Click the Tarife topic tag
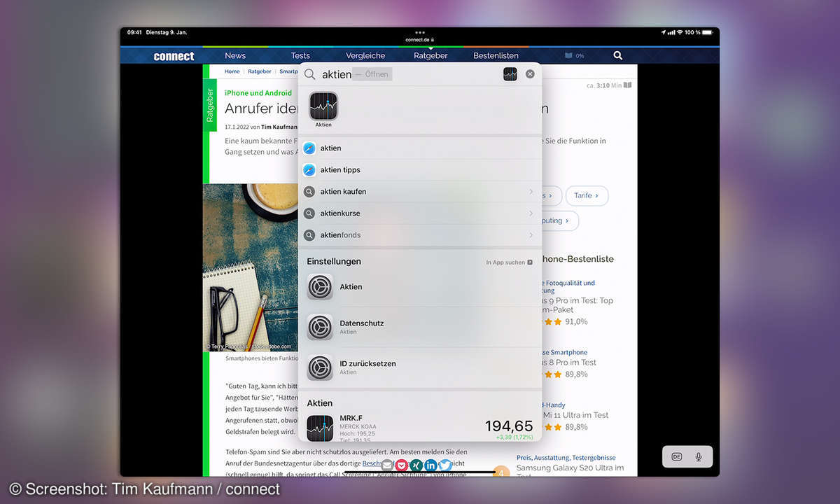This screenshot has height=504, width=840. [x=587, y=196]
